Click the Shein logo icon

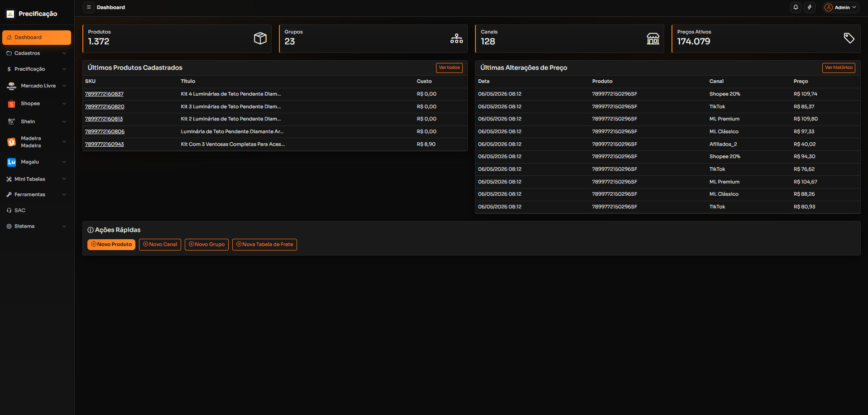[12, 121]
